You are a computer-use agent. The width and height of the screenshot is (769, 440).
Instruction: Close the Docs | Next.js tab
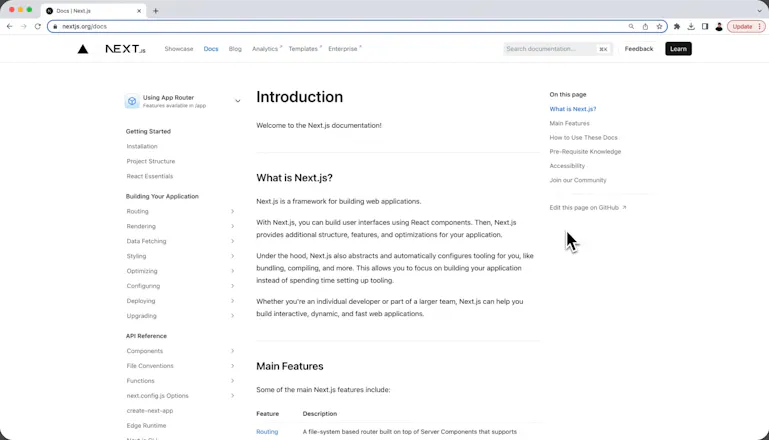pyautogui.click(x=139, y=11)
